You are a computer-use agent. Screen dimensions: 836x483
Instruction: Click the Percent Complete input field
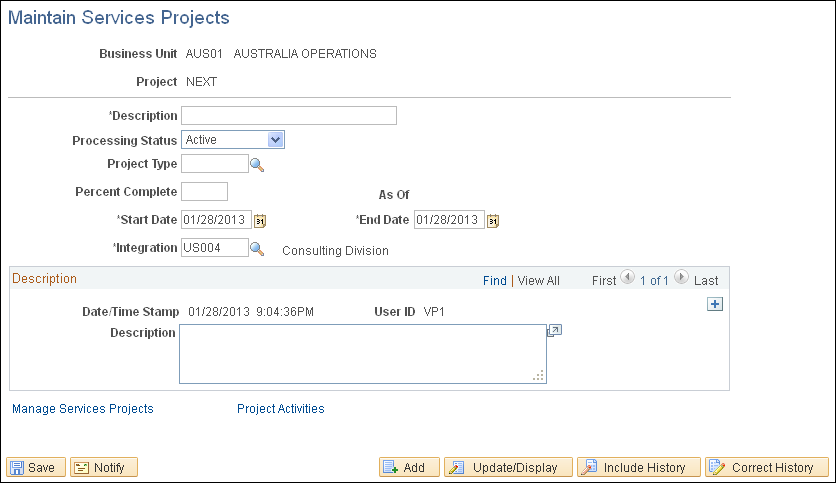coord(204,192)
